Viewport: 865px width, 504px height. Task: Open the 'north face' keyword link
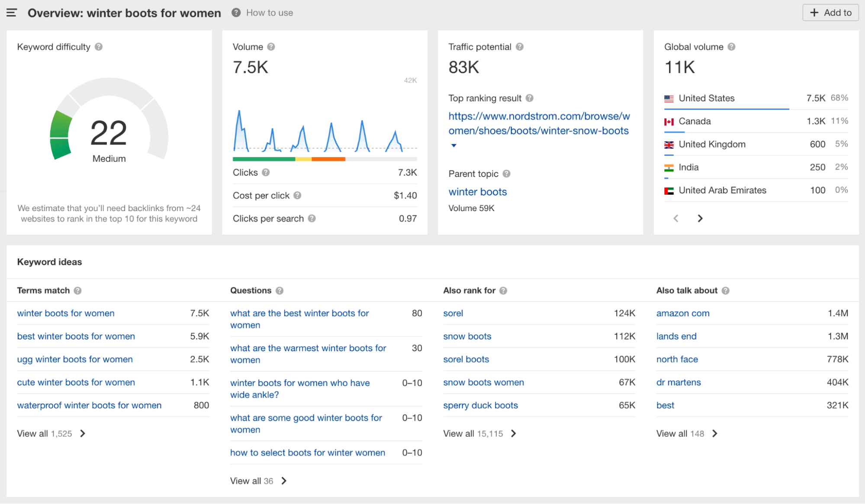coord(677,359)
